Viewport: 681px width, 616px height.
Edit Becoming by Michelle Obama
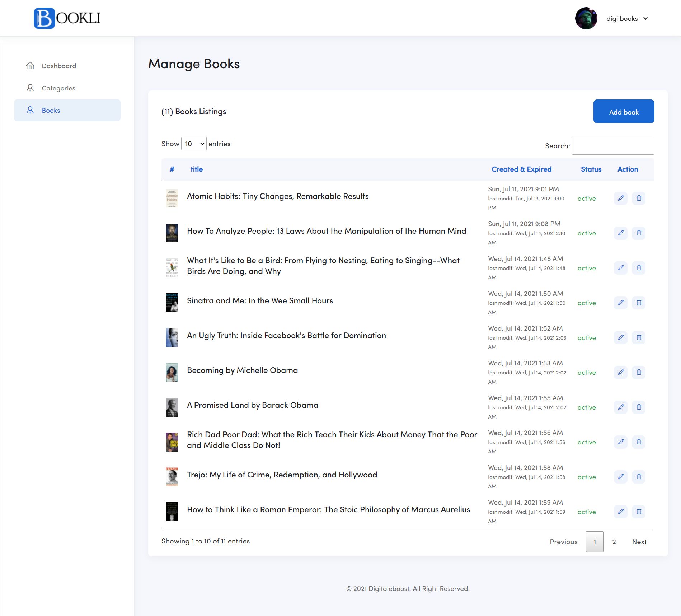(621, 372)
